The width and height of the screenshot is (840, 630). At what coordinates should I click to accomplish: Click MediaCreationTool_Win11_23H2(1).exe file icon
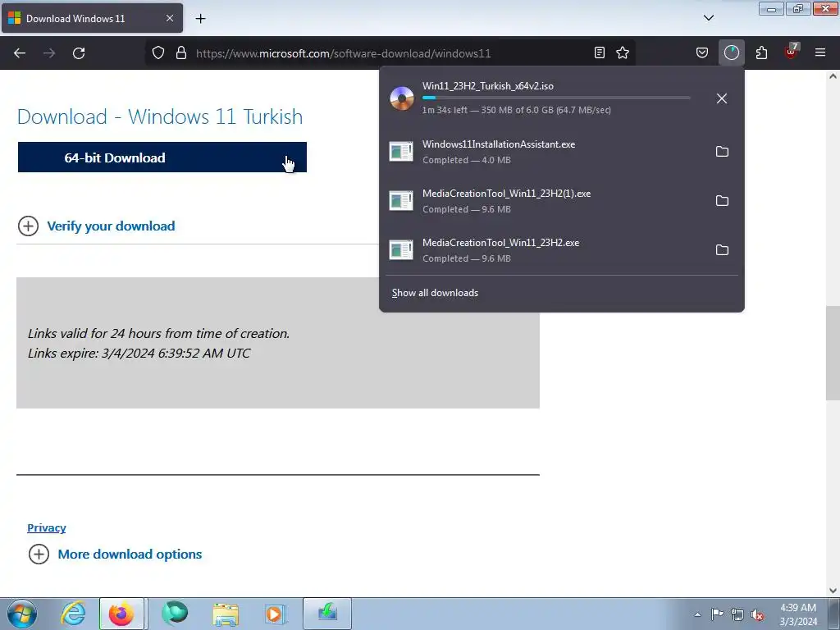click(x=401, y=201)
